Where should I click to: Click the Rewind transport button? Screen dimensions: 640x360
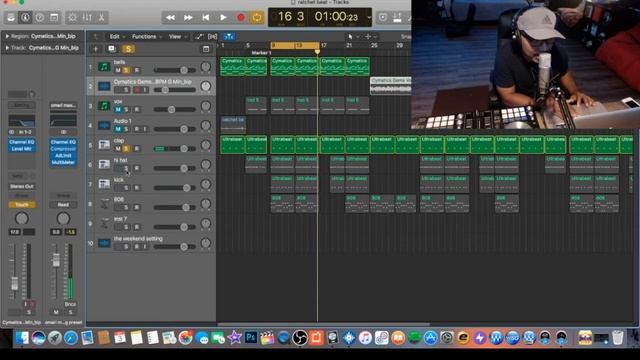point(170,18)
